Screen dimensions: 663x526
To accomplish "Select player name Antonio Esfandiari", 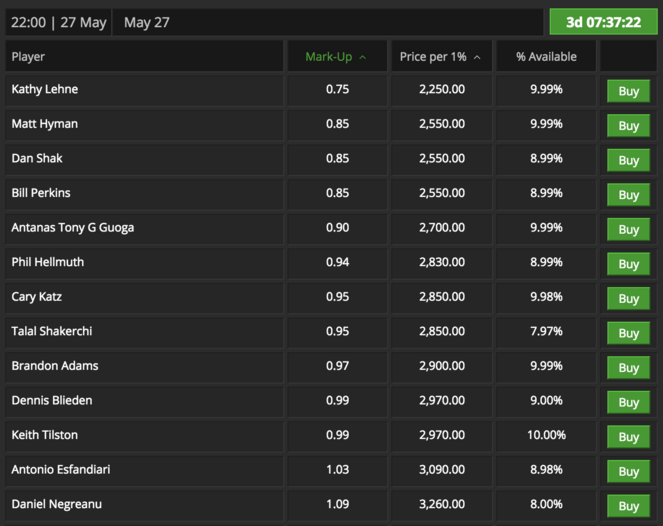I will tap(61, 469).
